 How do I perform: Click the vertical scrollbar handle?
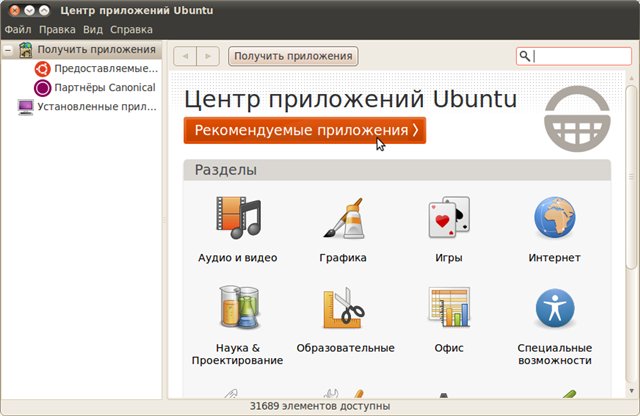(631, 177)
